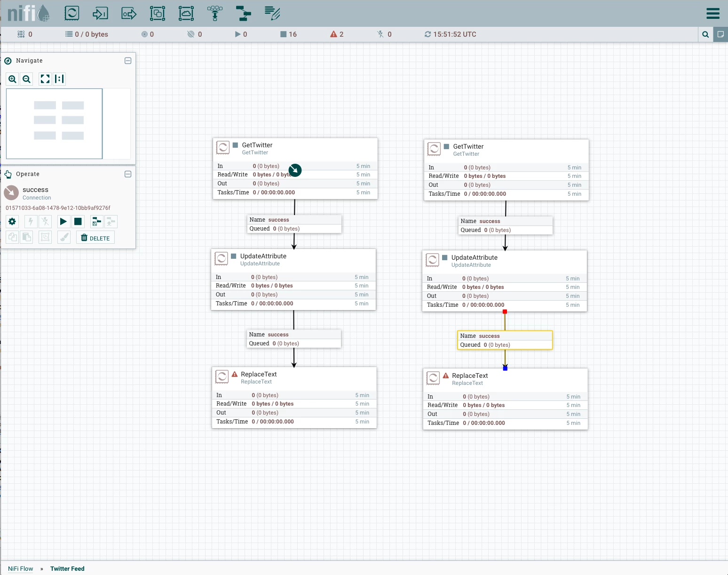The height and width of the screenshot is (575, 728).
Task: Click warning icon on left ReplaceText
Action: (235, 374)
